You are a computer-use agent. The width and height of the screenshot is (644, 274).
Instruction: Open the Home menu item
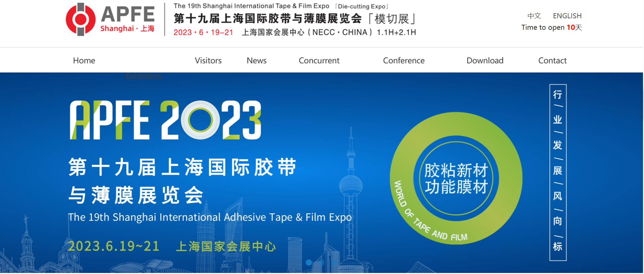84,60
